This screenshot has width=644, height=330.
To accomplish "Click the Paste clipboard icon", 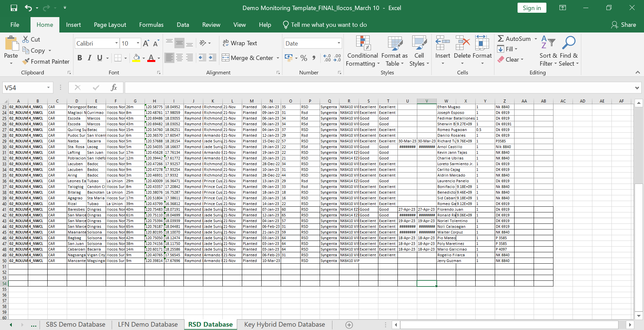I will 11,44.
